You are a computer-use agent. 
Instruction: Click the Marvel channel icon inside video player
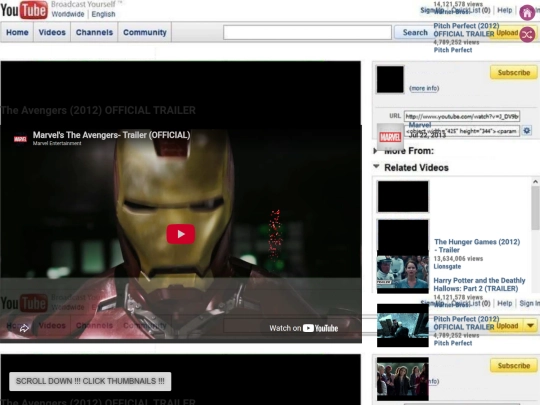(20, 139)
